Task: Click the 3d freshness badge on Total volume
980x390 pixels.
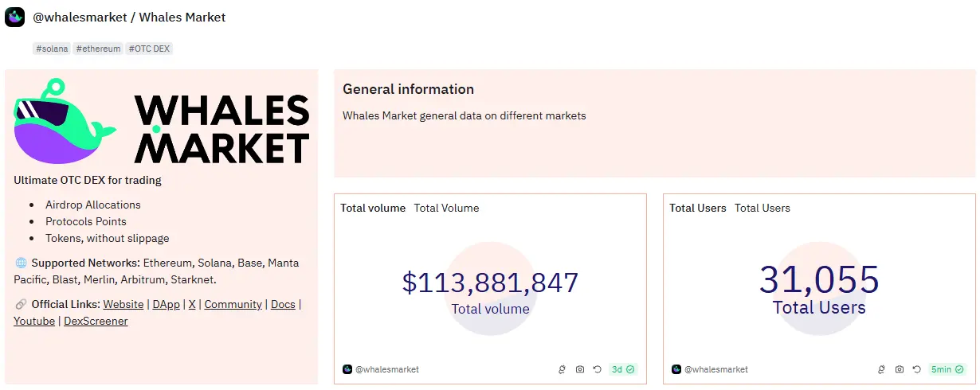Action: pyautogui.click(x=622, y=369)
